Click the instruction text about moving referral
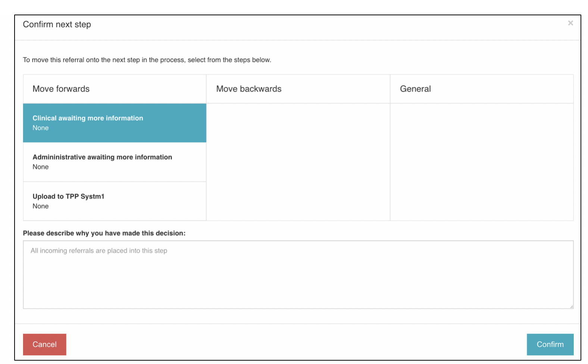This screenshot has width=588, height=364. click(147, 60)
